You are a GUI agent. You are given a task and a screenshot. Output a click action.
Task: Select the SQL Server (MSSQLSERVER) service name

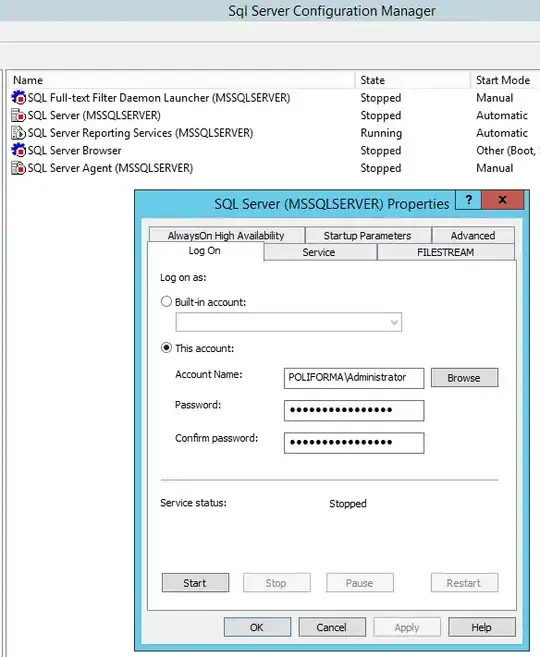click(94, 115)
